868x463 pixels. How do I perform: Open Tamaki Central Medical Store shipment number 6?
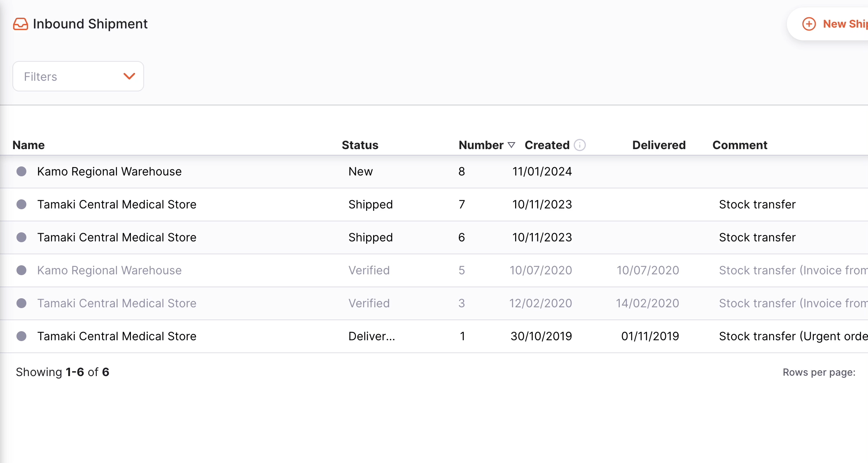(x=117, y=237)
